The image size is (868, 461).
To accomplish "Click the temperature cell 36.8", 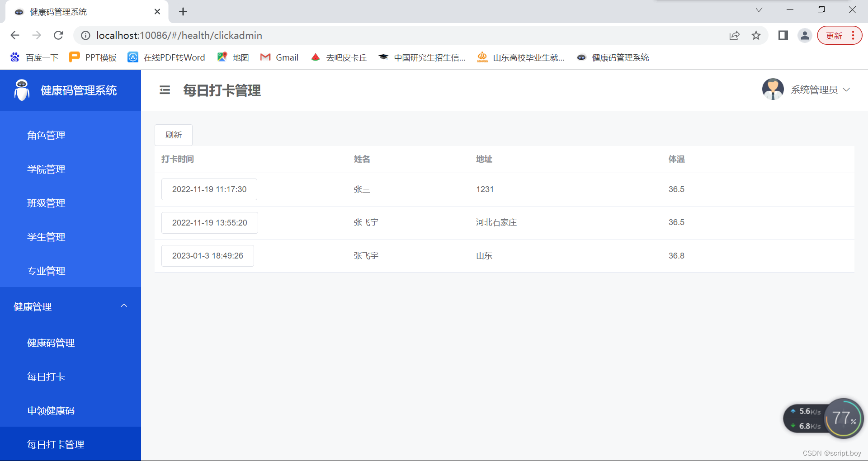I will click(676, 256).
